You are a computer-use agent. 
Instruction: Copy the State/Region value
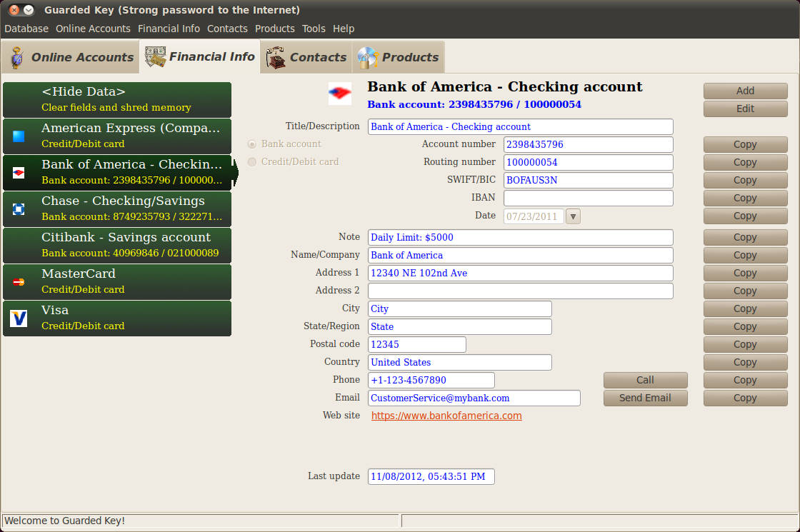coord(745,326)
